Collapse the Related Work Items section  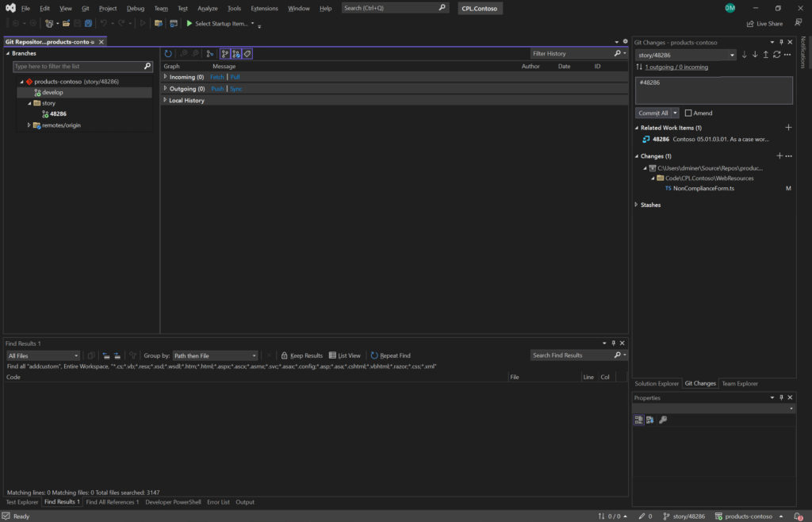click(x=638, y=127)
